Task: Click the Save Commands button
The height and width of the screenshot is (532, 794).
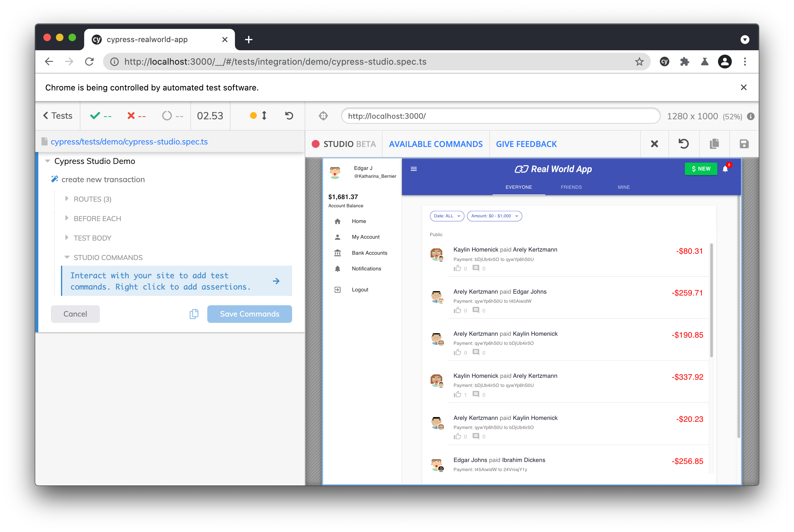Action: coord(249,314)
